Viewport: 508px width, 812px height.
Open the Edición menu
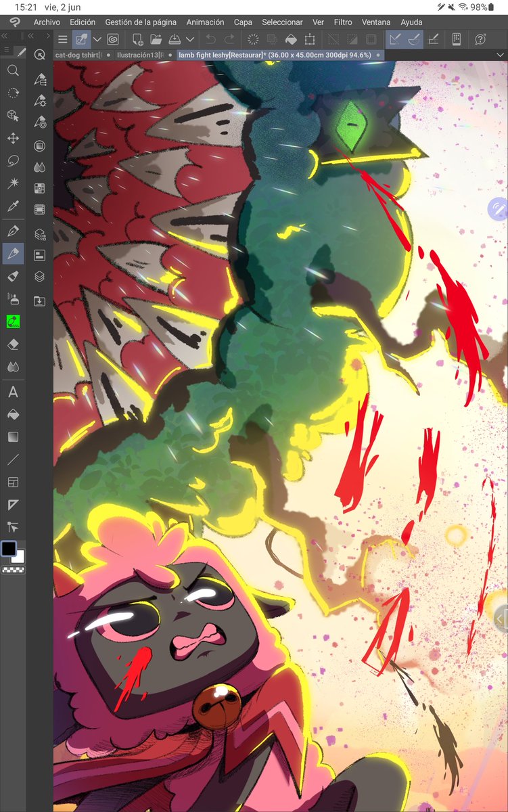point(83,22)
